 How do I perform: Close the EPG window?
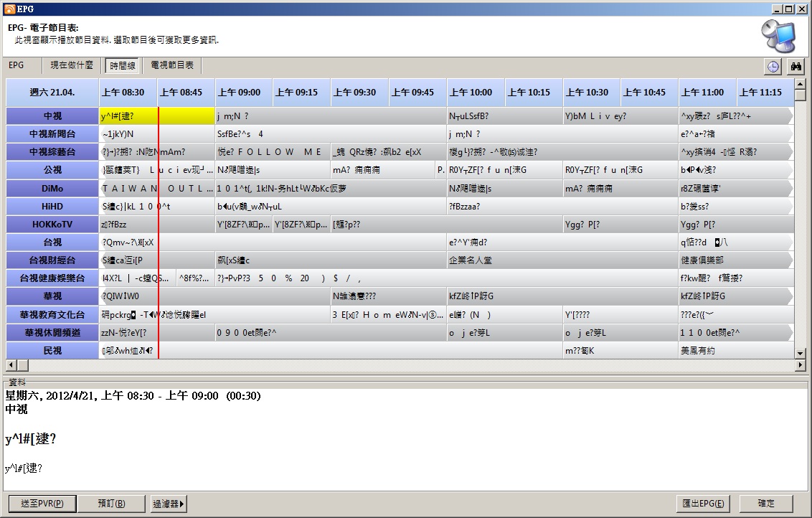[801, 9]
